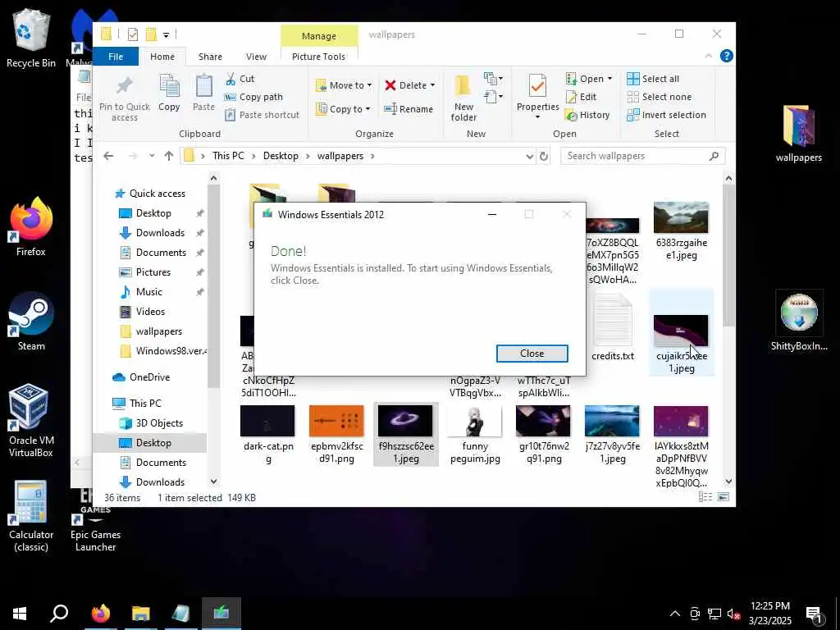This screenshot has height=630, width=840.
Task: Click the Search wallpapers field
Action: click(x=642, y=156)
